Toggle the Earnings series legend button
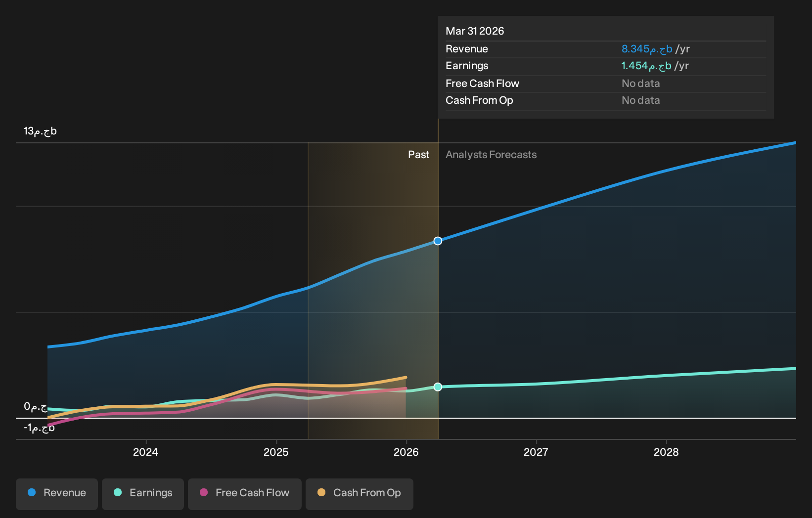Viewport: 812px width, 518px height. [x=143, y=494]
